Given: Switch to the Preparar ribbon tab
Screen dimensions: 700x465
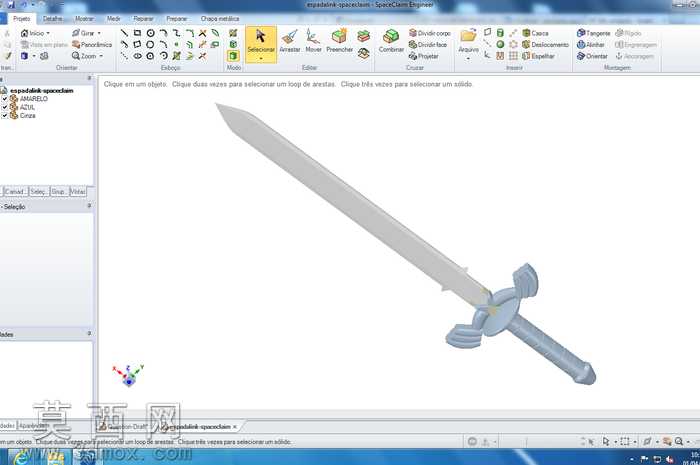Looking at the screenshot, I should click(x=176, y=19).
